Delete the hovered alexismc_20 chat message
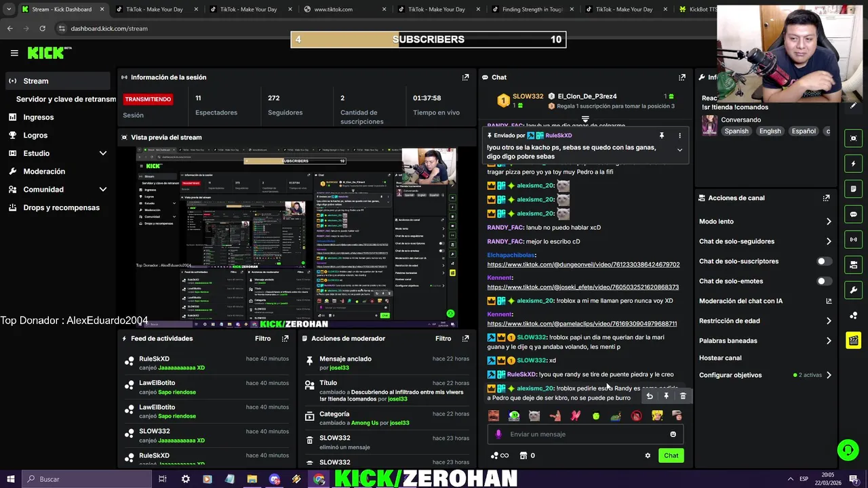 point(683,396)
